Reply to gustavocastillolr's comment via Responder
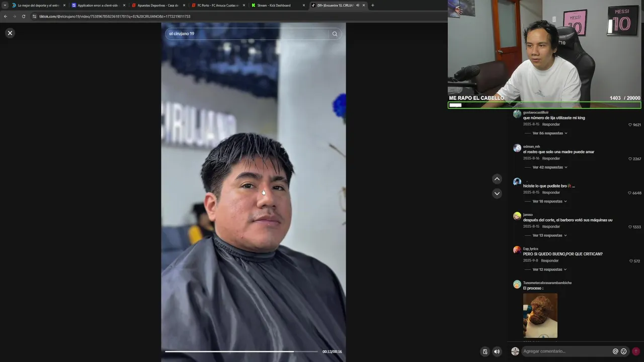 point(551,124)
